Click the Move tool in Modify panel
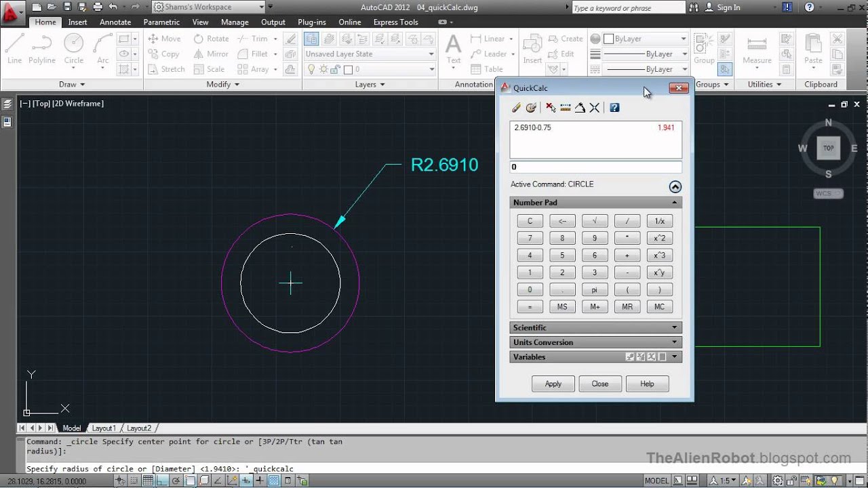Screen dimensions: 868x488 pyautogui.click(x=164, y=39)
